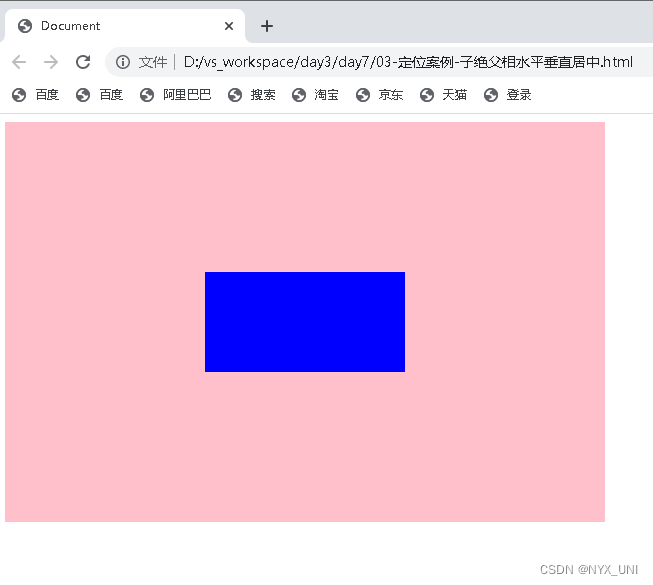Click the globe icon beside 京东
Screen dimensions: 653x585
point(363,95)
